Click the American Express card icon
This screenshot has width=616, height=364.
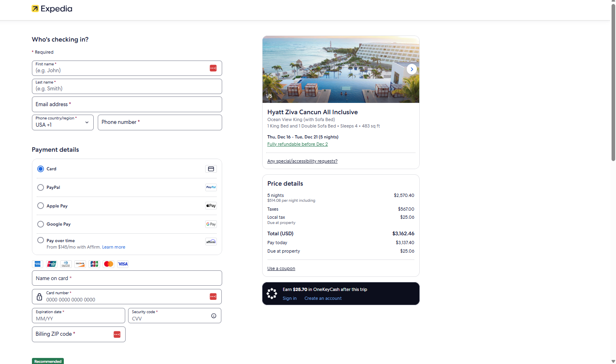coord(38,264)
